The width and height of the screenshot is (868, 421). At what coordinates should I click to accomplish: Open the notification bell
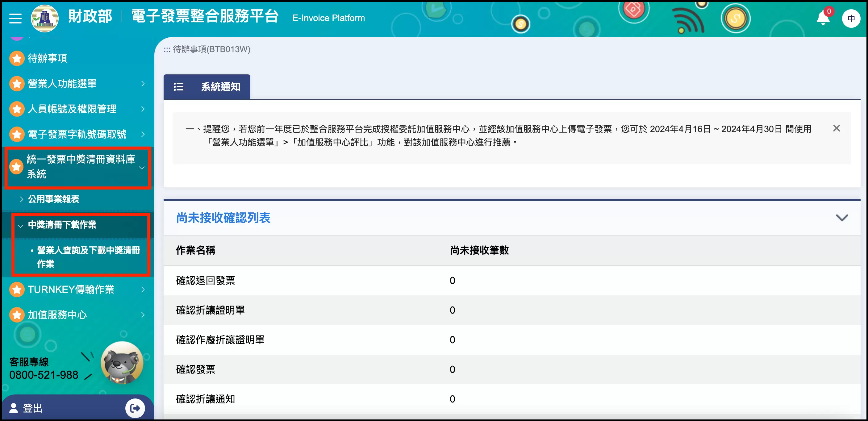pos(823,18)
